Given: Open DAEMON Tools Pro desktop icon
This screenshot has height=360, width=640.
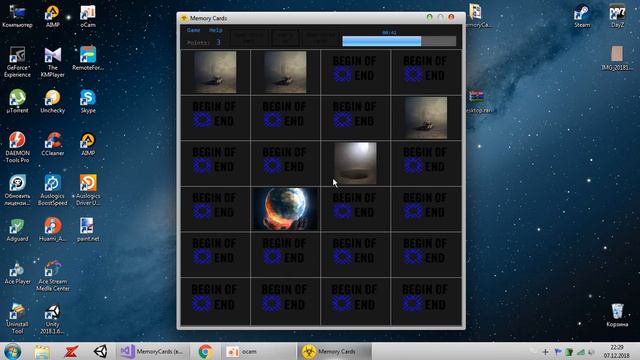Looking at the screenshot, I should pyautogui.click(x=17, y=147).
